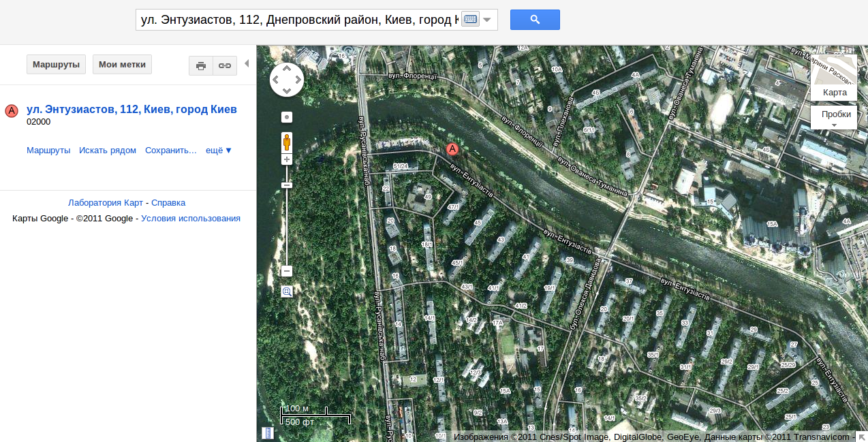This screenshot has width=868, height=442.
Task: Expand the Пробки traffic layers dropdown
Action: pyautogui.click(x=834, y=117)
